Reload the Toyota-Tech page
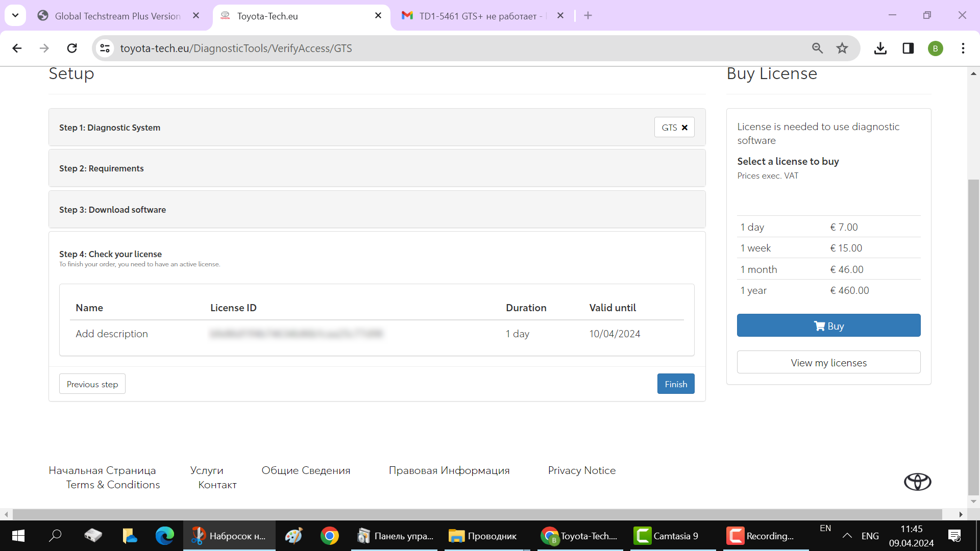This screenshot has height=551, width=980. pos(72,48)
